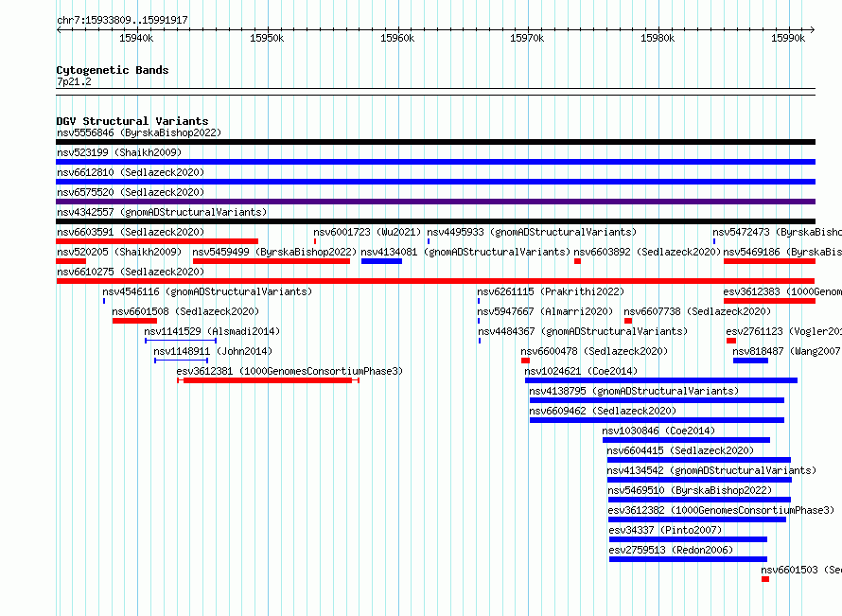The width and height of the screenshot is (842, 616).
Task: Click red bar under esv3612381
Action: click(x=268, y=380)
